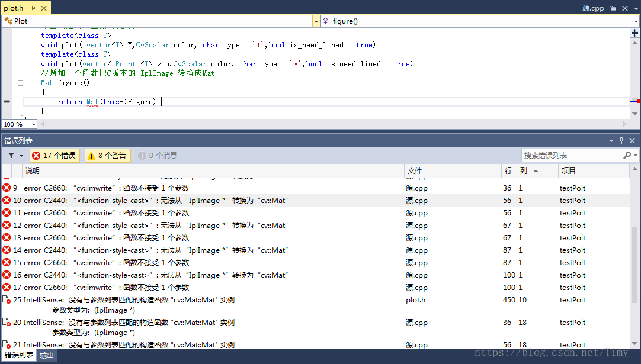Click the red error icon of error 17

[7, 287]
